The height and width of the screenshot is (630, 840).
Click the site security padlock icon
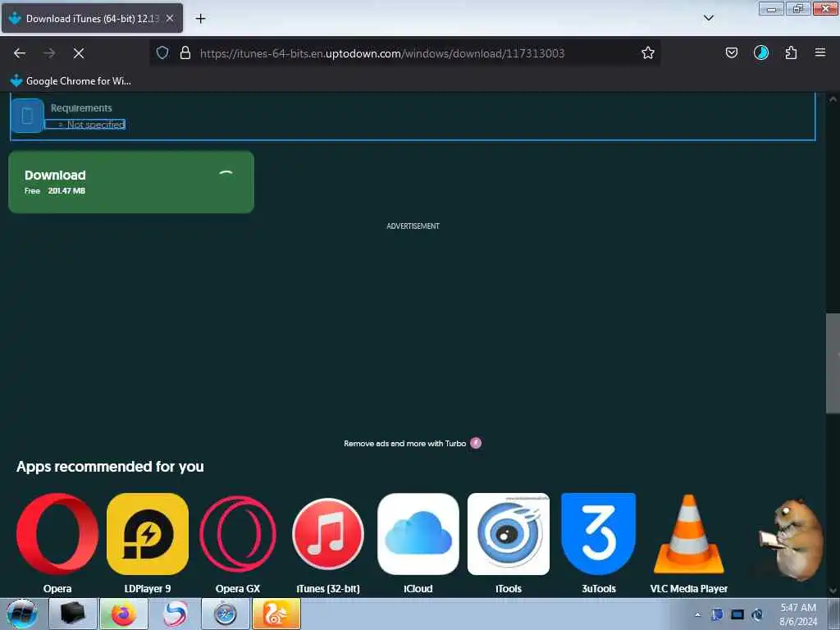(185, 52)
